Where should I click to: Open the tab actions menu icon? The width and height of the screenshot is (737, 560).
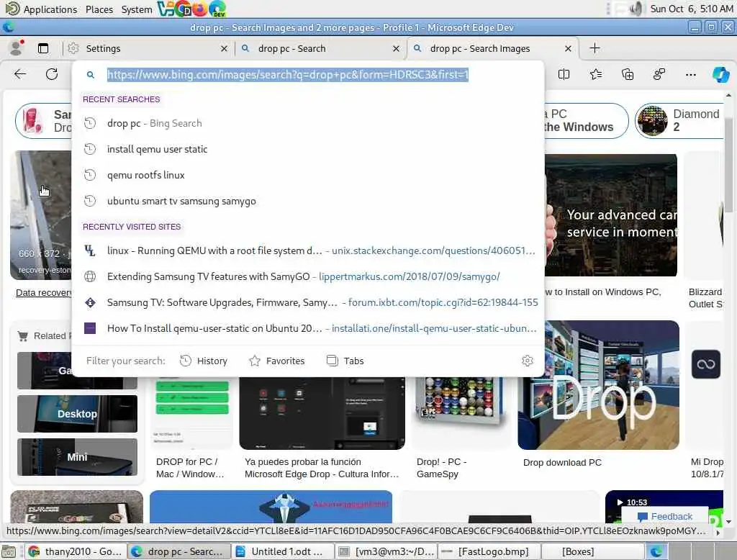pos(42,48)
